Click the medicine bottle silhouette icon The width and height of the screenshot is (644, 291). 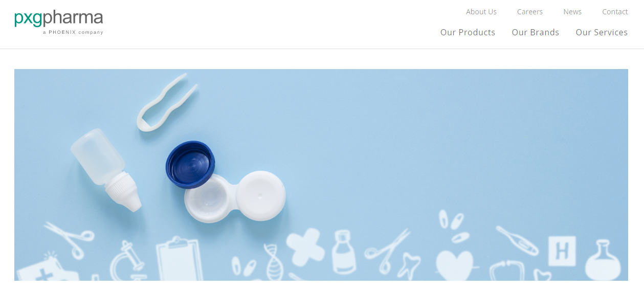[344, 252]
